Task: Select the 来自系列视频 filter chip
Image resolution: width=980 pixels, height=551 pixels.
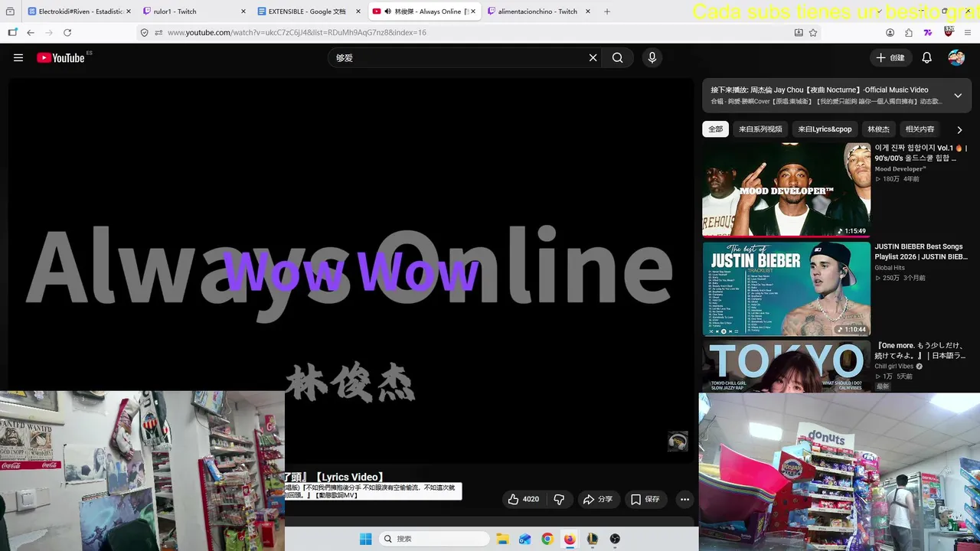Action: [x=760, y=129]
